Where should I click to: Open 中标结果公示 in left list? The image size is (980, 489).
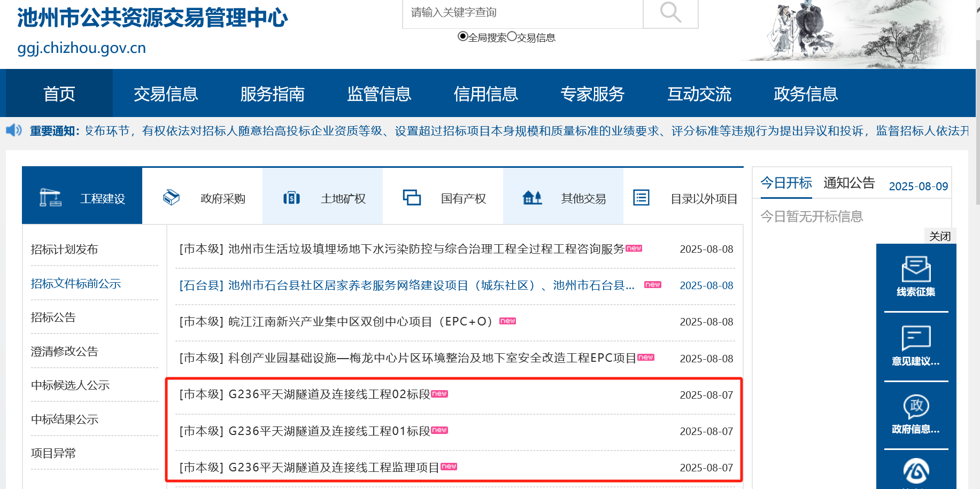[x=64, y=419]
